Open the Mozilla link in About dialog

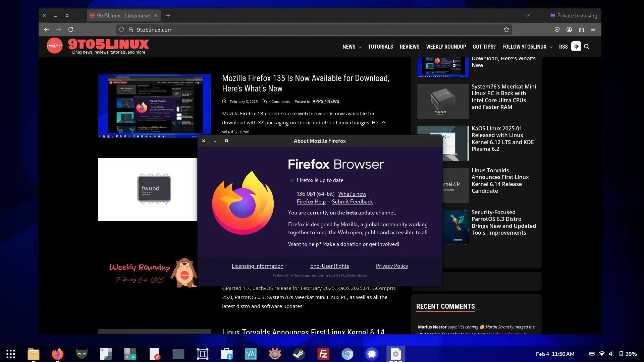tap(349, 224)
